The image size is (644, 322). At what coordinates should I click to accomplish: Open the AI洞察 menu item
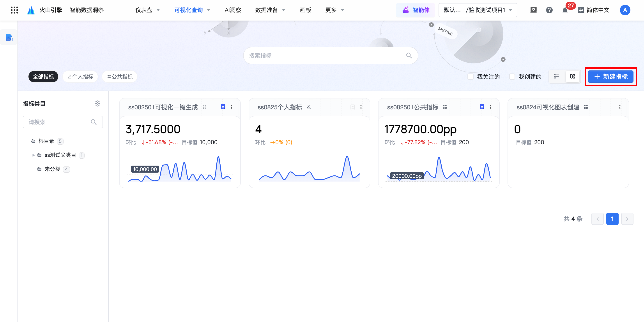232,10
